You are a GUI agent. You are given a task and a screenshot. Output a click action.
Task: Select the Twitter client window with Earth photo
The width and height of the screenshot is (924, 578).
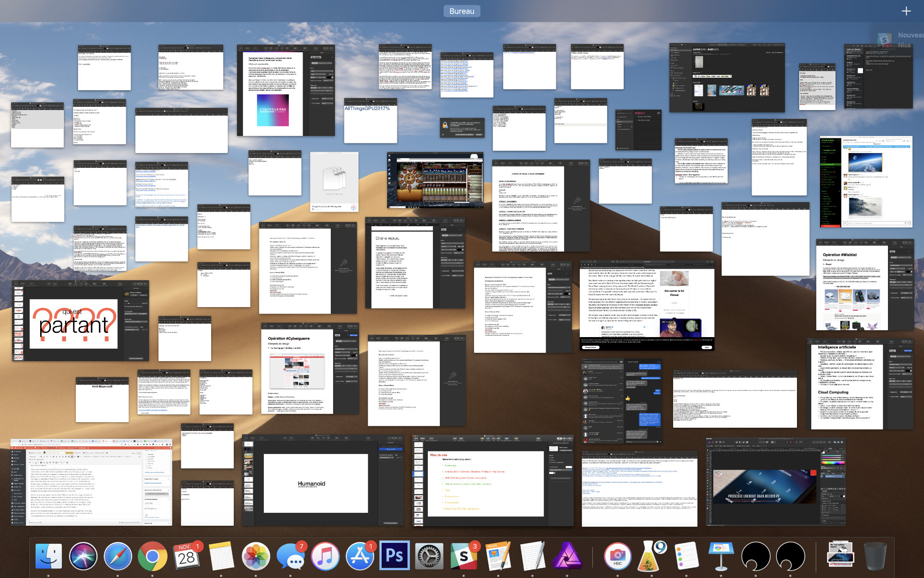click(866, 182)
